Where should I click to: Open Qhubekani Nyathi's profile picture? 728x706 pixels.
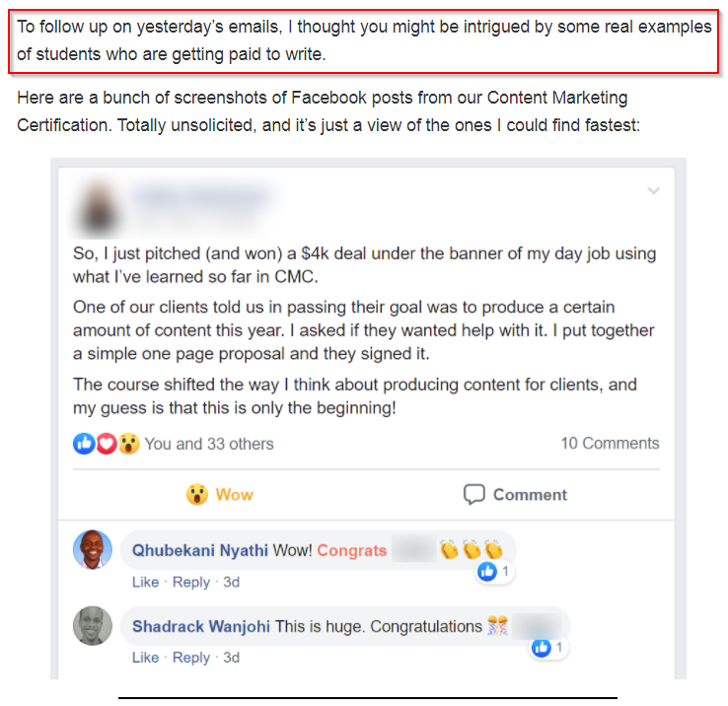(93, 549)
